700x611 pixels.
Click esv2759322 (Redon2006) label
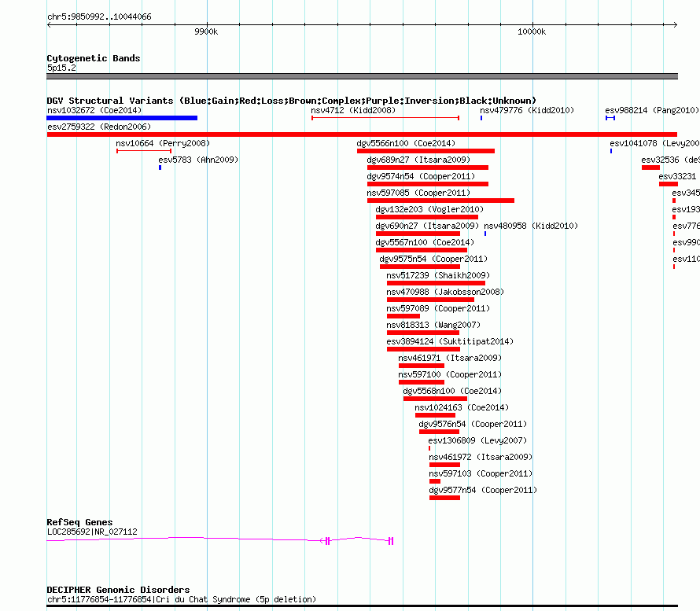pyautogui.click(x=99, y=127)
